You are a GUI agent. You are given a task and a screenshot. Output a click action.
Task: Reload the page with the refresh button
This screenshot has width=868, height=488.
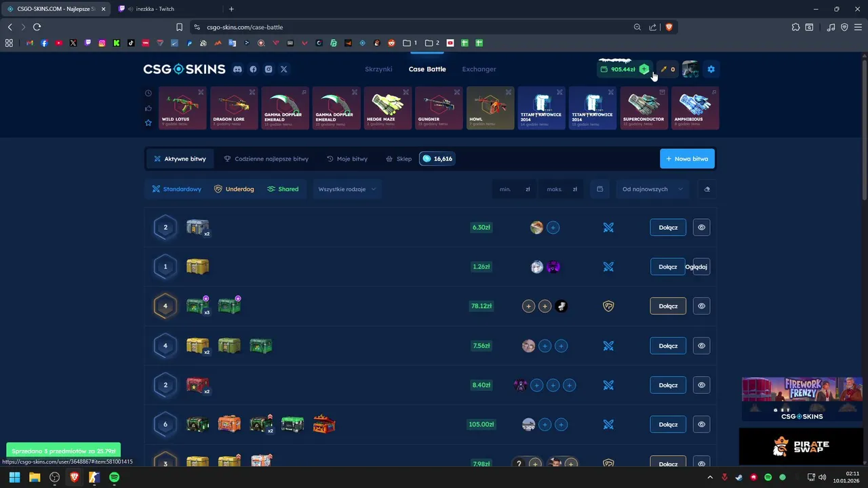[37, 27]
